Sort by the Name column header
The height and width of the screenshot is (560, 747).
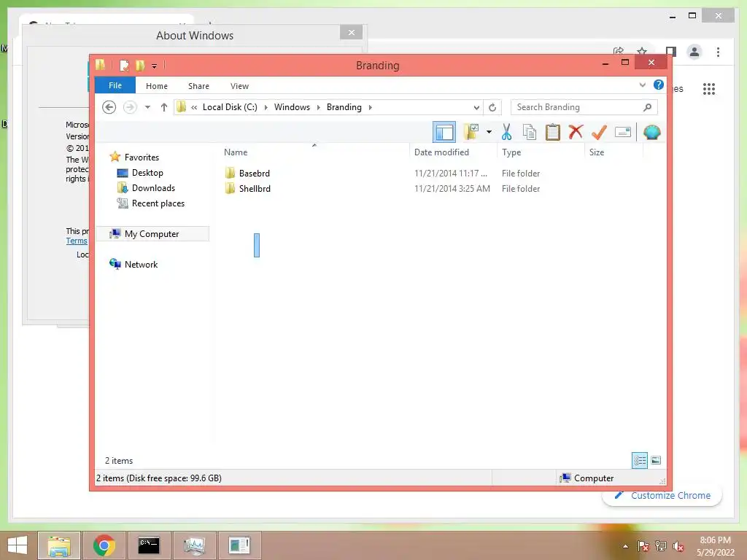point(236,152)
